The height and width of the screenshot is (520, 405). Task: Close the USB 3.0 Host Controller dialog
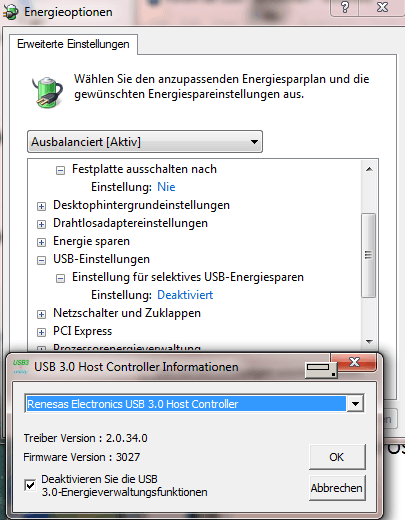(354, 362)
